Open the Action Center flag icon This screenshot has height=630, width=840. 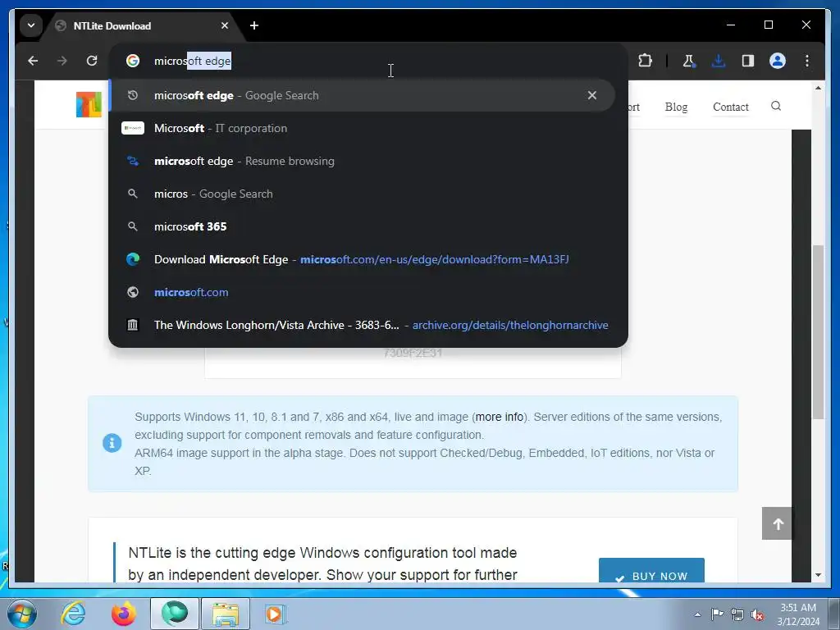pos(717,614)
